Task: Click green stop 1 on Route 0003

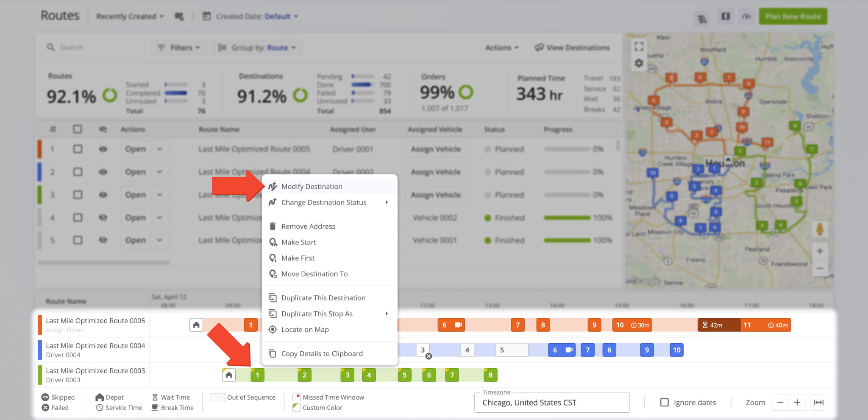Action: 257,375
